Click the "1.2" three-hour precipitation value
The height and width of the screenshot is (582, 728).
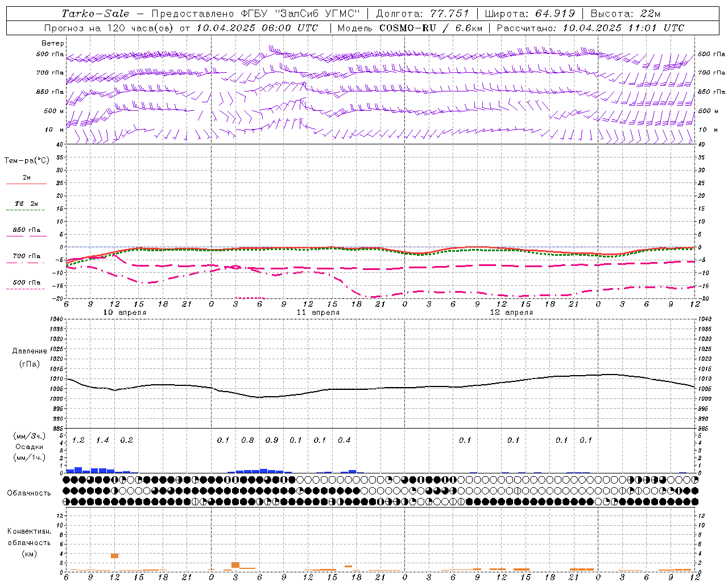pos(78,440)
